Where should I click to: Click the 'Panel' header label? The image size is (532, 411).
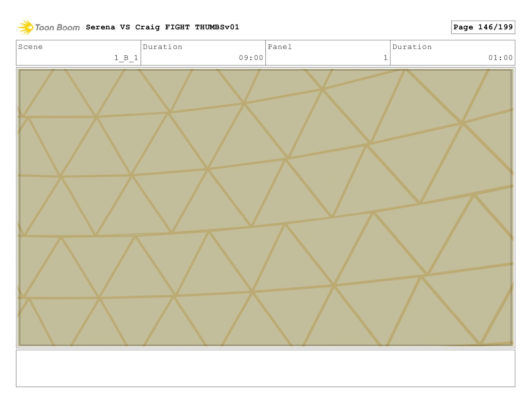pos(280,47)
